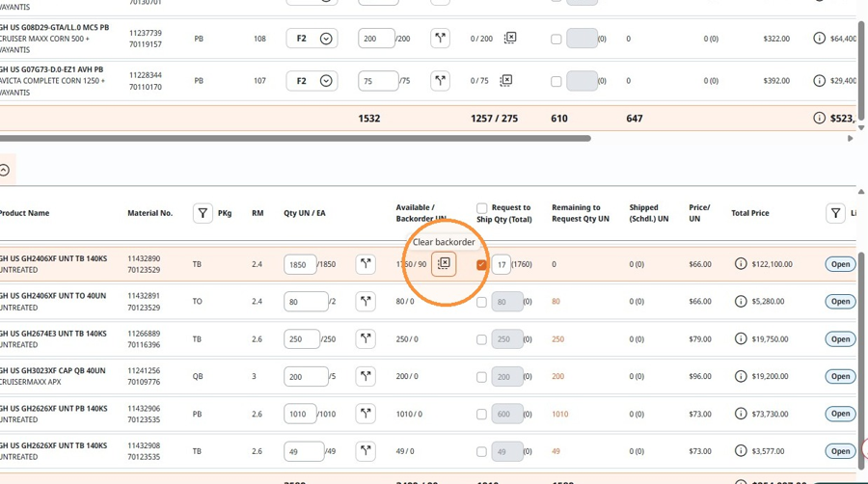Screen dimensions: 868x484
Task: Collapse the lower order section chevron
Action: (x=5, y=171)
